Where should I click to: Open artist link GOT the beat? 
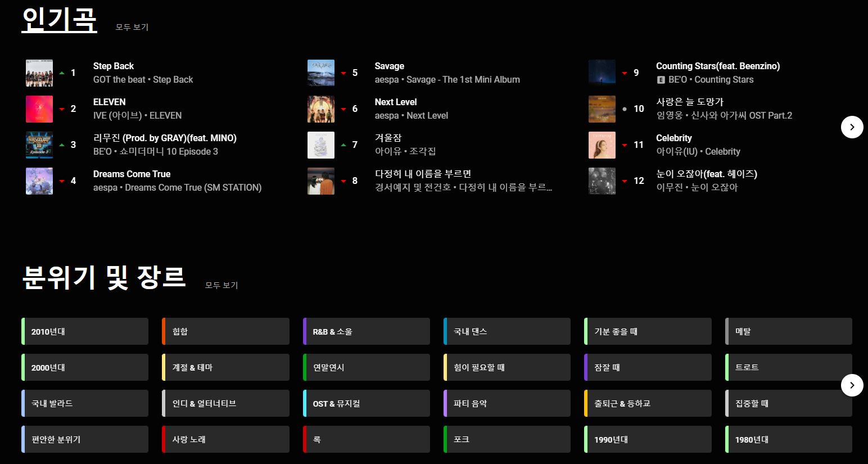(x=119, y=80)
